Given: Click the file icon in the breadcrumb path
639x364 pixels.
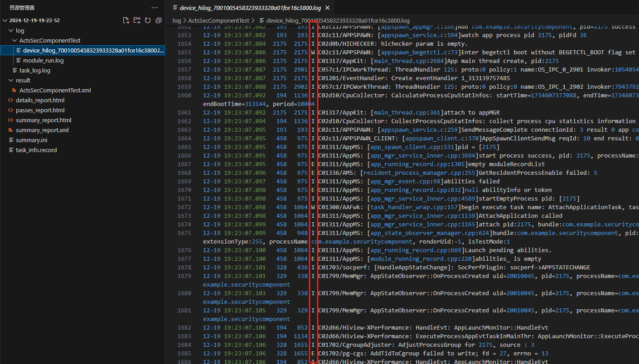Looking at the screenshot, I should pyautogui.click(x=261, y=20).
